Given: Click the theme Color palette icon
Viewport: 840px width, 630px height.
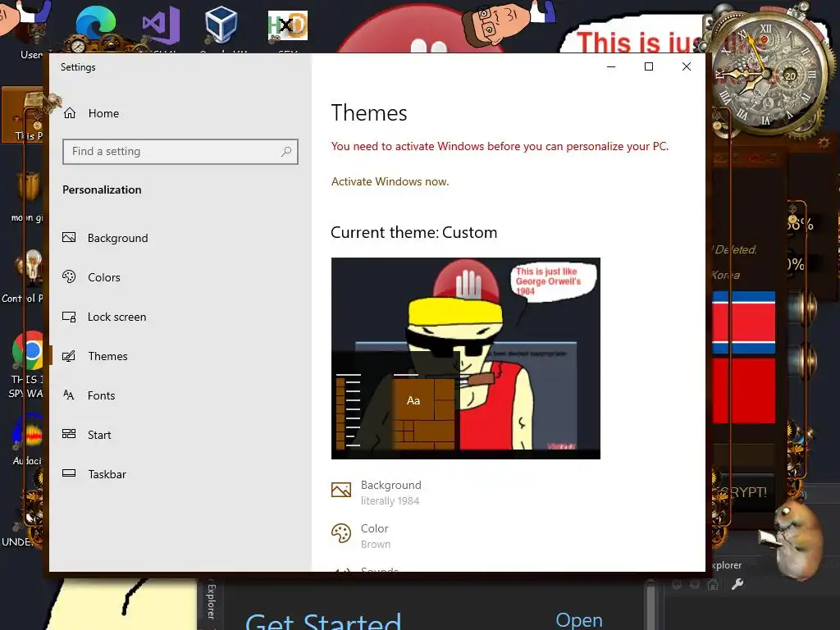Looking at the screenshot, I should tap(341, 533).
